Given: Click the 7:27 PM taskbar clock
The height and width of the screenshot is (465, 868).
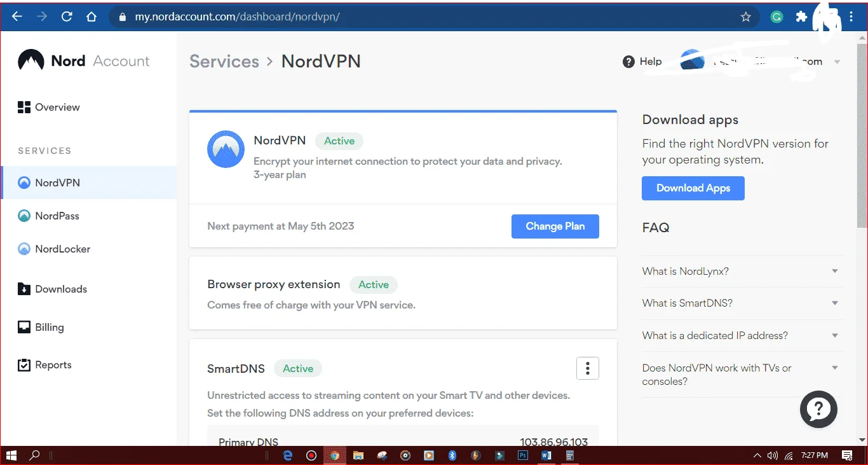Looking at the screenshot, I should coord(814,455).
